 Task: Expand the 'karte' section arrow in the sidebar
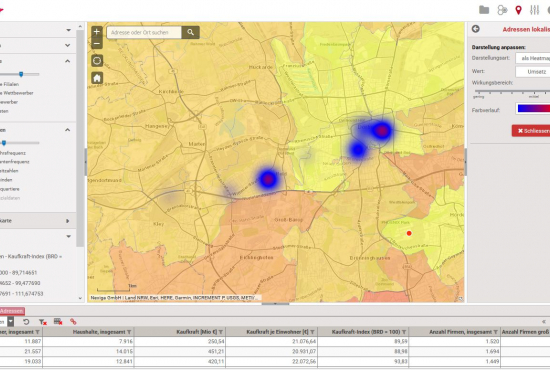coord(68,221)
